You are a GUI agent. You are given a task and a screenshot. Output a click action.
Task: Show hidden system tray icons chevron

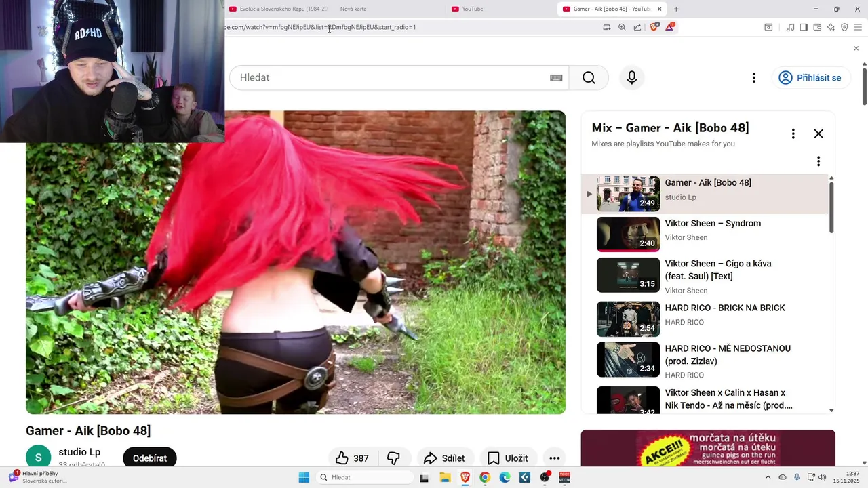click(x=768, y=477)
